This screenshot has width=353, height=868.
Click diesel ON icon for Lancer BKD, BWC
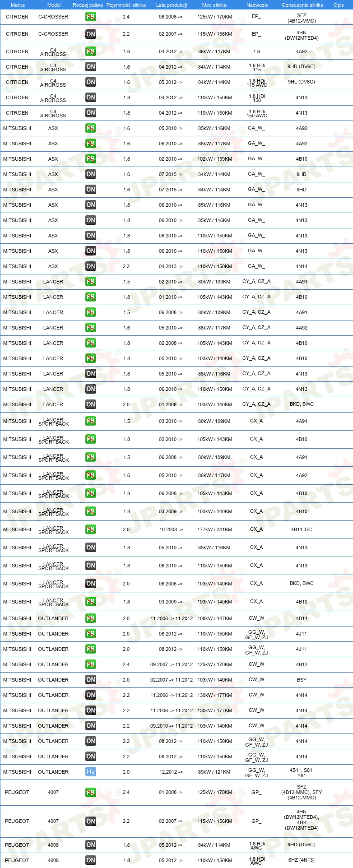point(90,404)
